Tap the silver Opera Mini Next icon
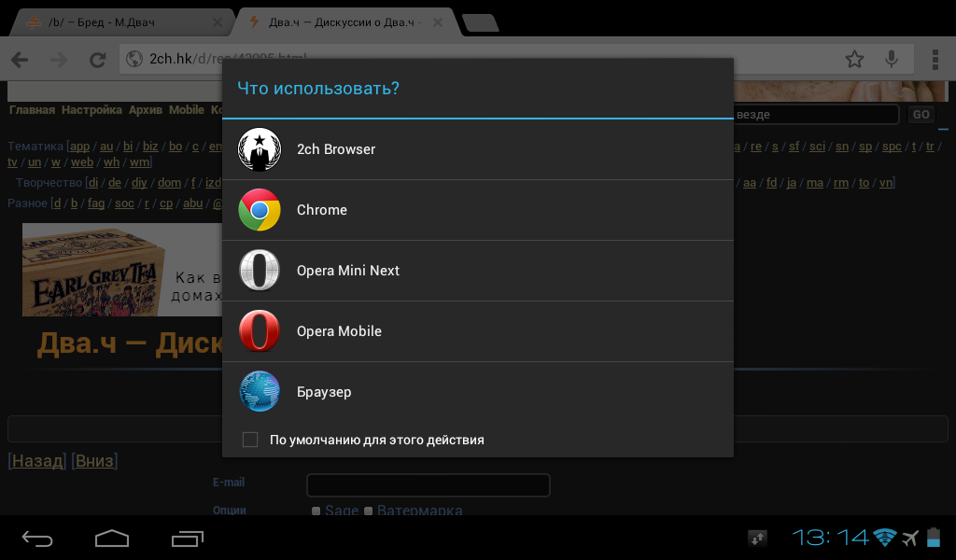 (x=260, y=270)
